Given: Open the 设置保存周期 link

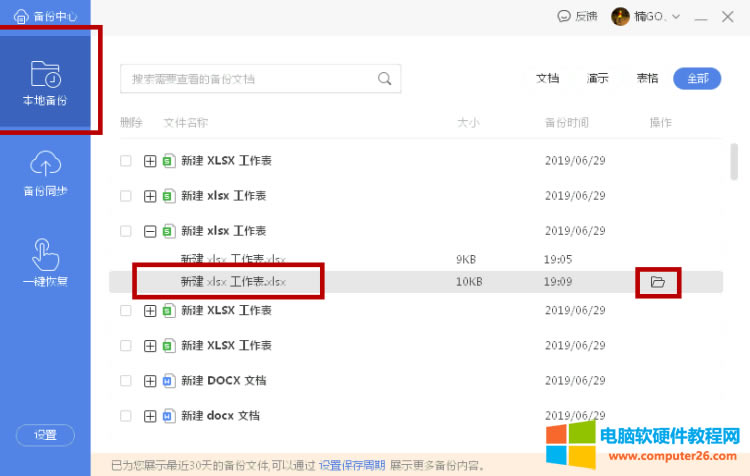Looking at the screenshot, I should [352, 465].
